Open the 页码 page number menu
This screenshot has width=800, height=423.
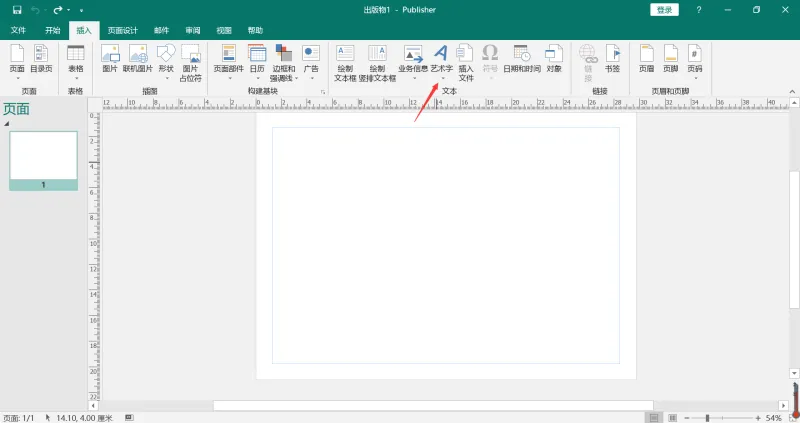pos(695,61)
